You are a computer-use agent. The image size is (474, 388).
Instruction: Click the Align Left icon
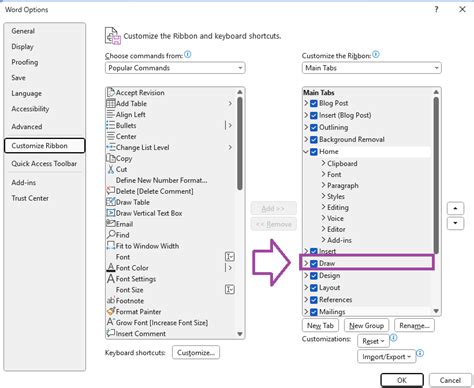point(111,114)
